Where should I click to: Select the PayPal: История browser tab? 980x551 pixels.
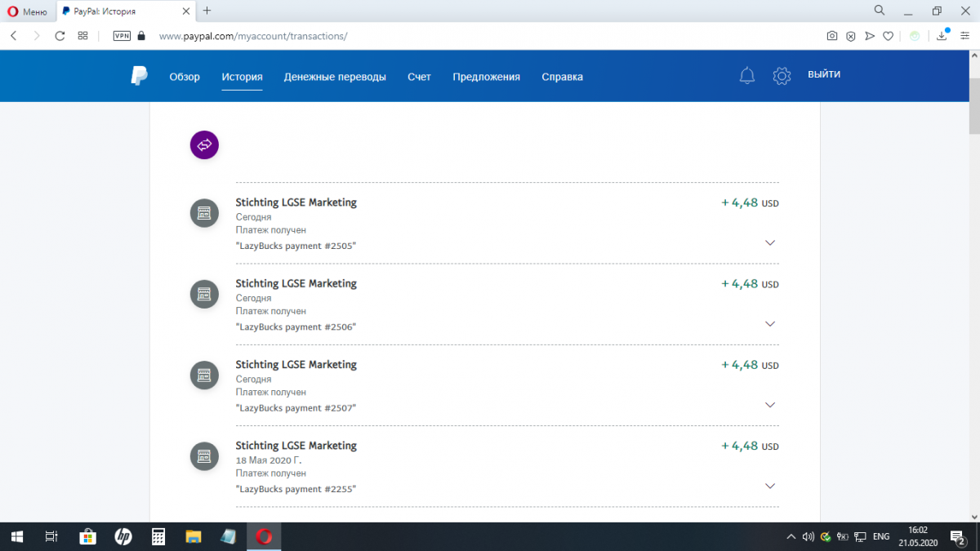point(127,11)
